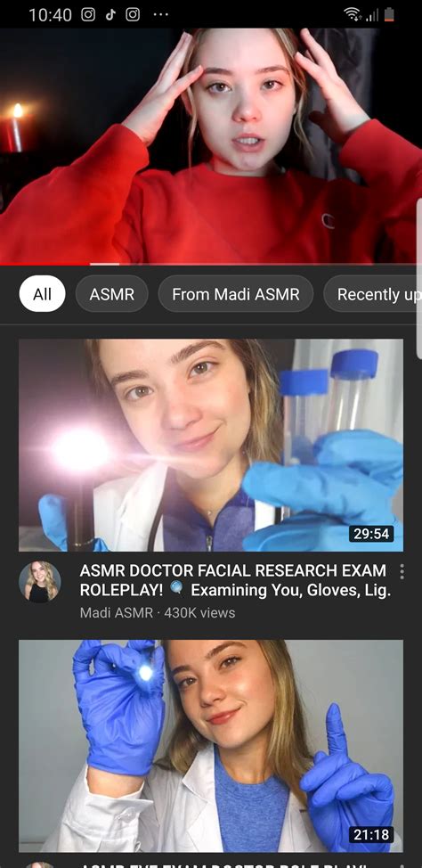Select the Recently uploaded chip

coord(373,294)
